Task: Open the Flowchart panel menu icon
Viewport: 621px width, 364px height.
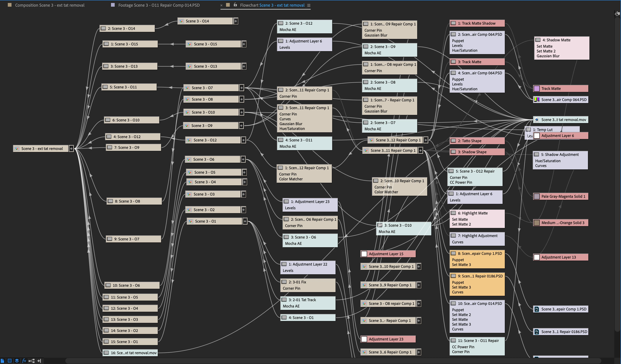Action: click(x=308, y=5)
